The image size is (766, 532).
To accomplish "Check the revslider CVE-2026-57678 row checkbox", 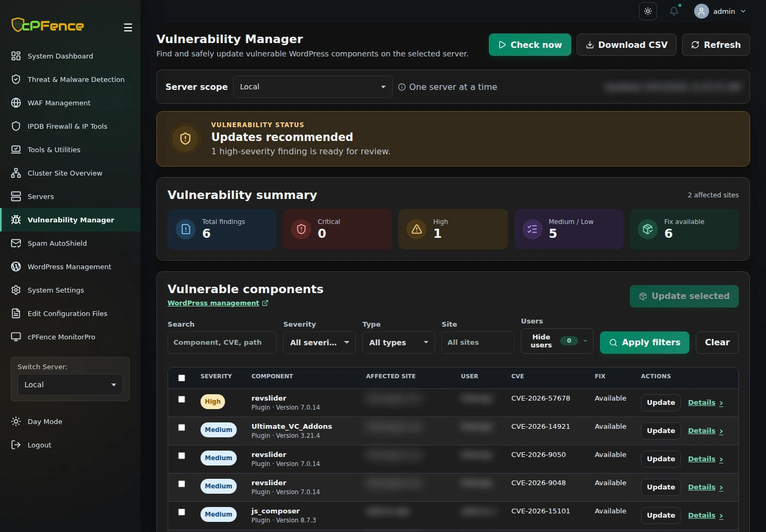I will (x=181, y=399).
